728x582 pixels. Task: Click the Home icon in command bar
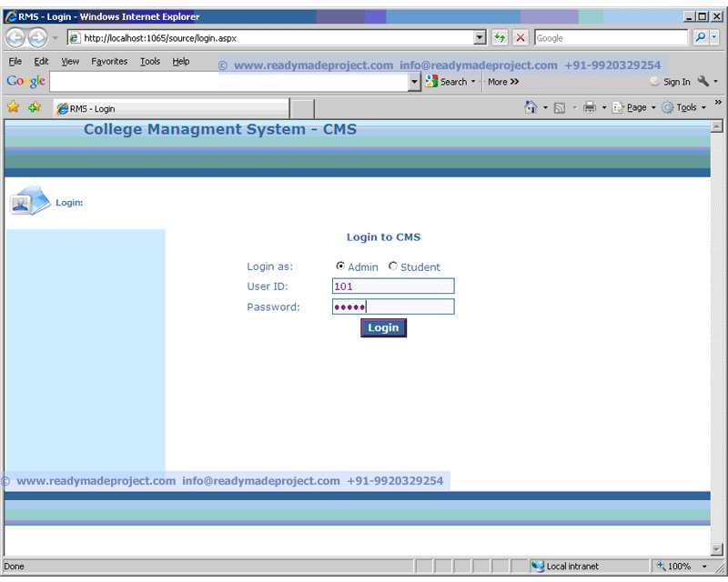pyautogui.click(x=531, y=107)
